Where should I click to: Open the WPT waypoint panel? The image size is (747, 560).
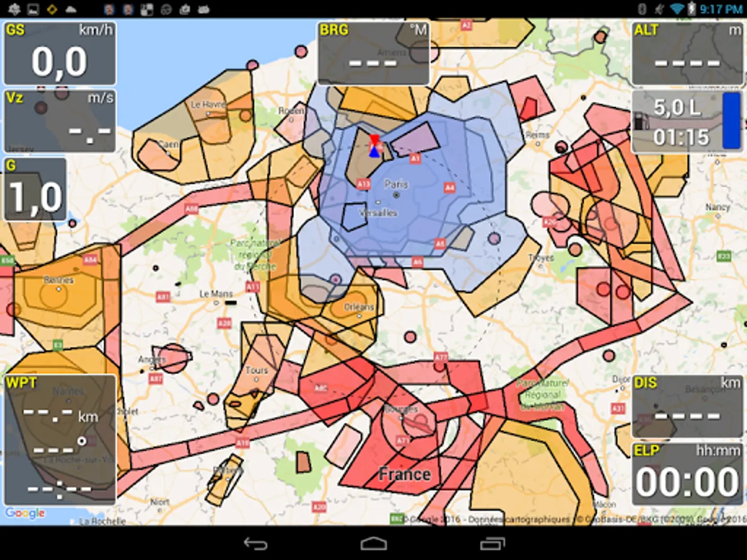60,439
